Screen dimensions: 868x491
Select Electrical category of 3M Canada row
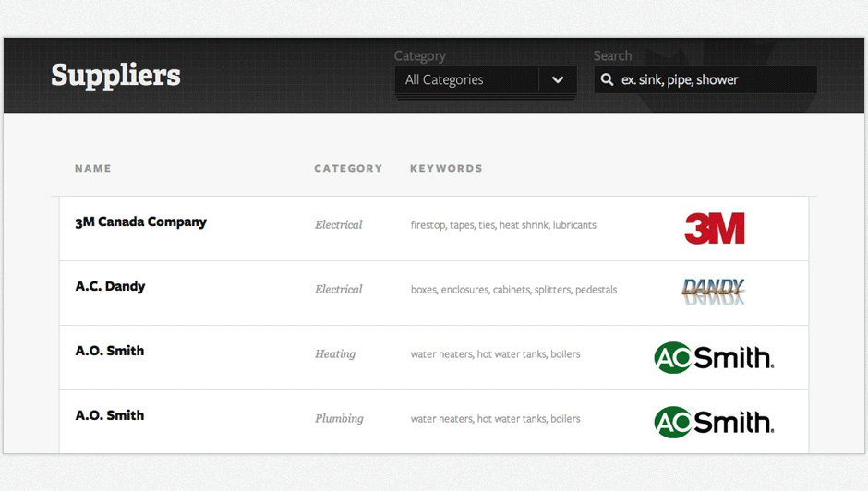pyautogui.click(x=339, y=225)
